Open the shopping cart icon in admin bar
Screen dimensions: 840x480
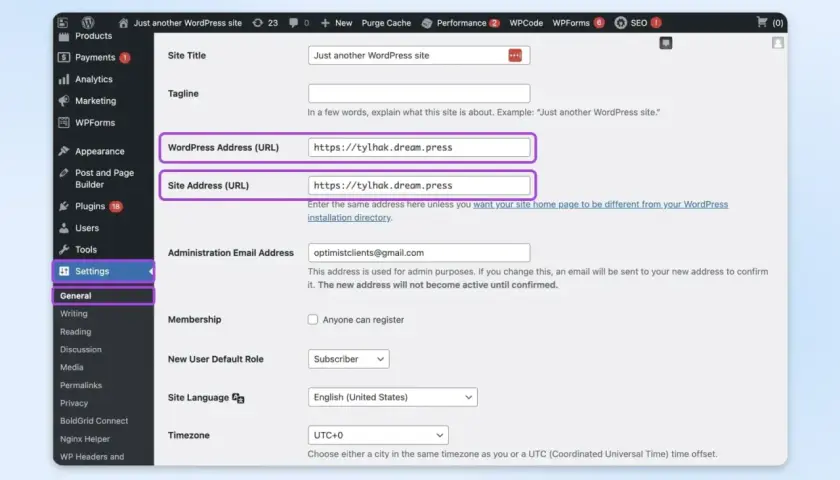pos(762,22)
